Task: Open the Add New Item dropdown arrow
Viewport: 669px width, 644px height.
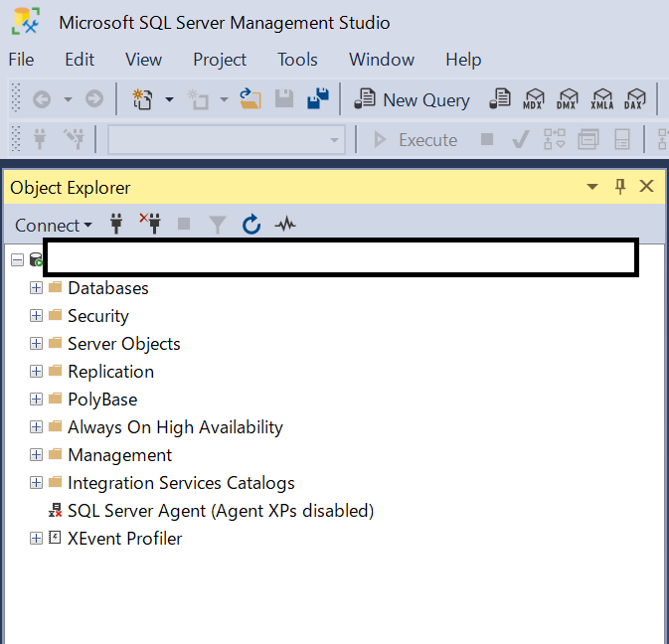Action: [224, 99]
